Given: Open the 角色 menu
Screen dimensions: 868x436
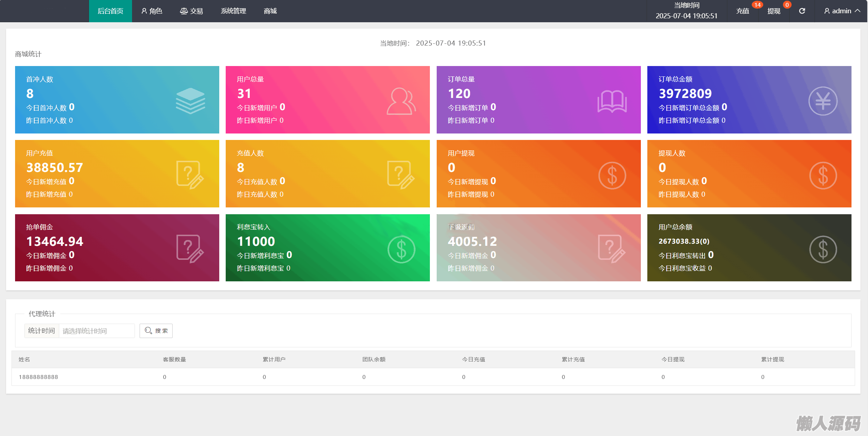Looking at the screenshot, I should pyautogui.click(x=152, y=11).
